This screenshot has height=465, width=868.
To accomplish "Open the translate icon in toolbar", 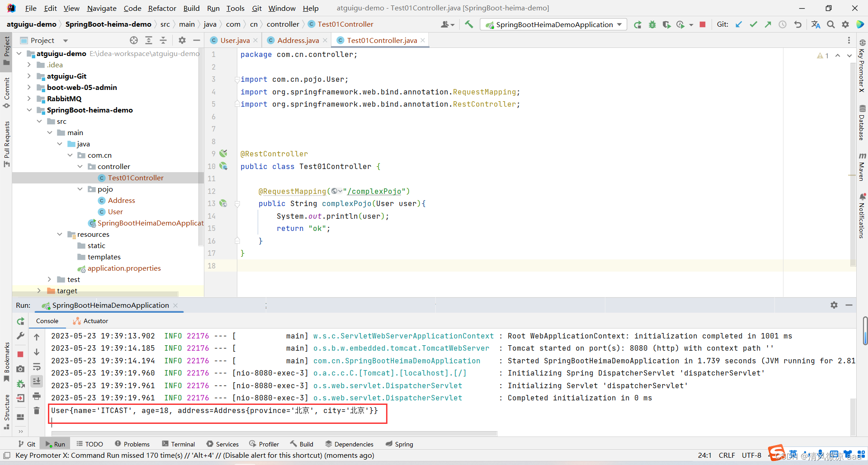I will pyautogui.click(x=816, y=24).
